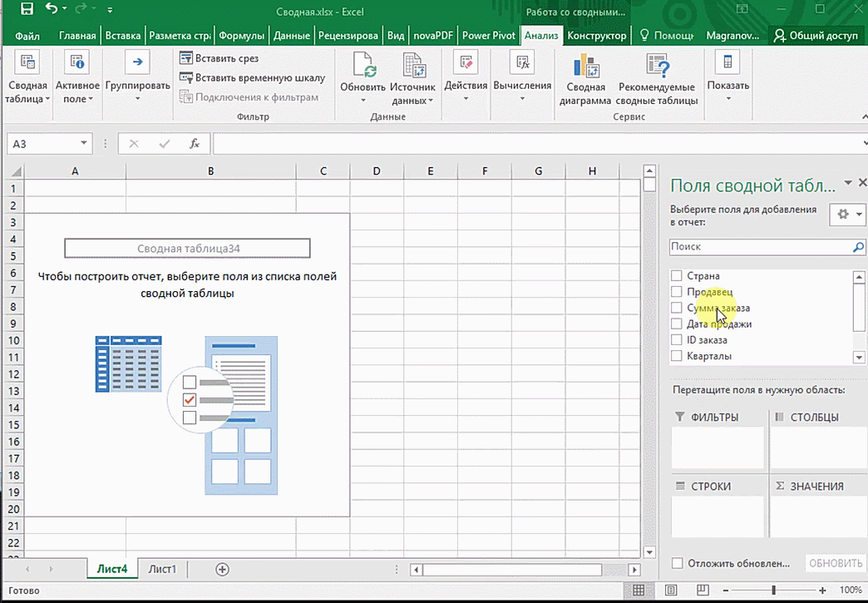Click the Сводная диаграмма icon
Screen dimensions: 868x603
tap(585, 66)
